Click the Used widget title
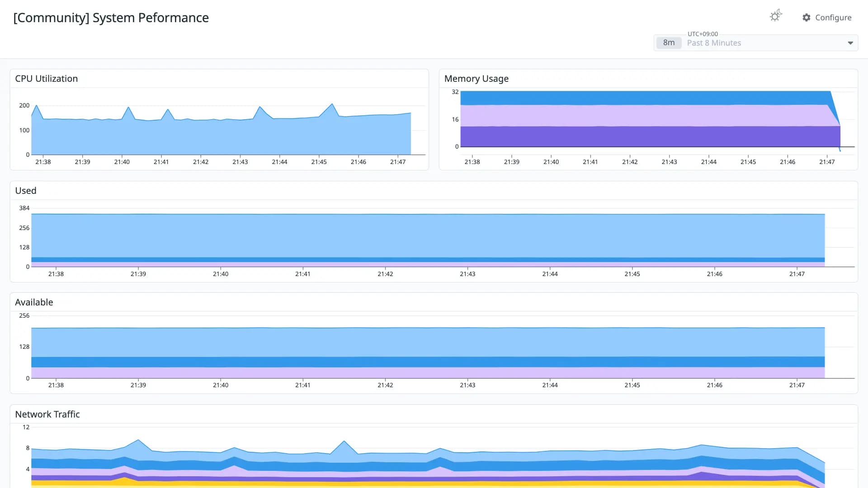Screen dimensions: 868x488 [x=26, y=191]
